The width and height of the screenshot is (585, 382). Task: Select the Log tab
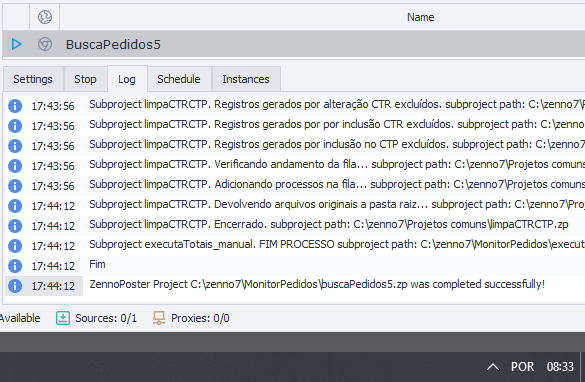[x=127, y=79]
